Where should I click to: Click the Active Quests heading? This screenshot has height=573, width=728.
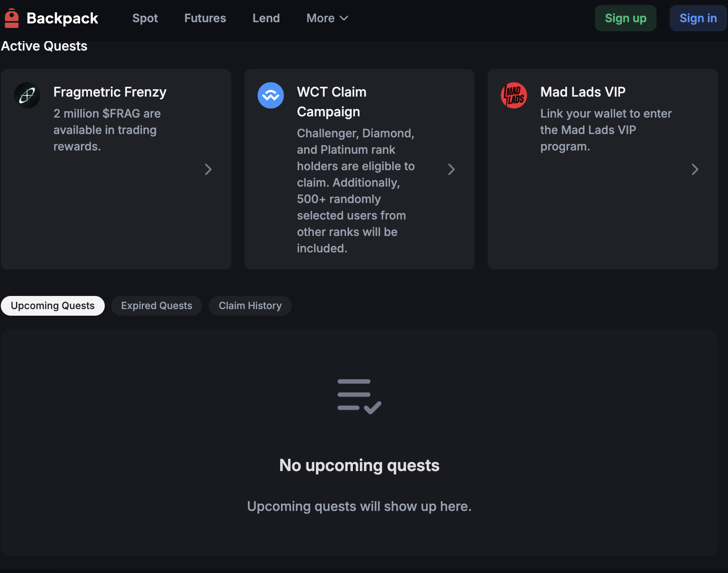[x=44, y=46]
